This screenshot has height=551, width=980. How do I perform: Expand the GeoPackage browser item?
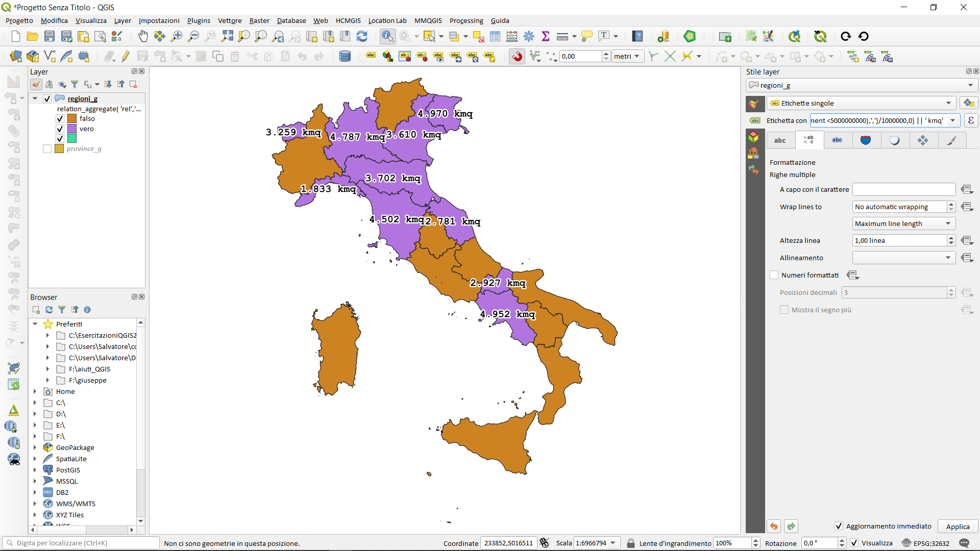35,448
